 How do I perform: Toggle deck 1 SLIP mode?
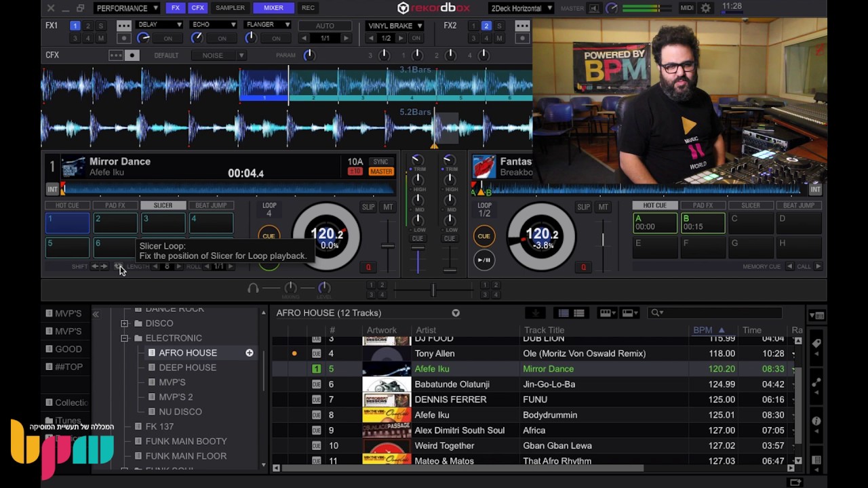tap(368, 207)
